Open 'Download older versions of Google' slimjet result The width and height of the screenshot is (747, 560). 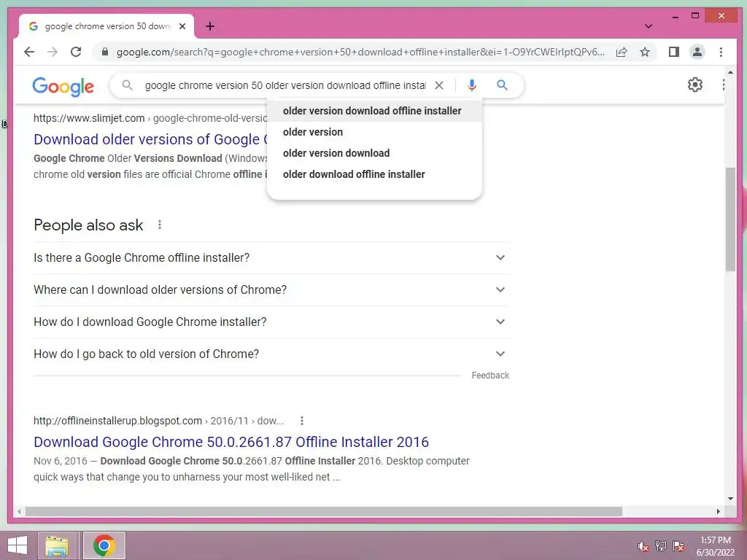point(150,139)
